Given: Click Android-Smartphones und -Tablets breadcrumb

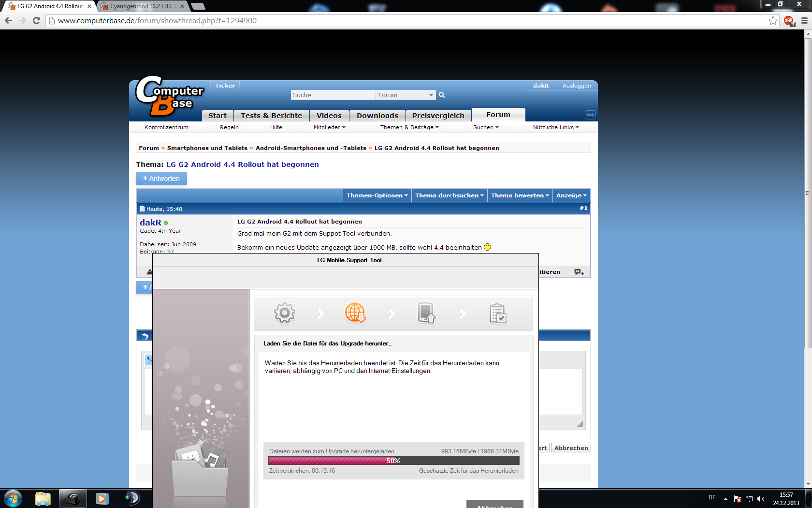Looking at the screenshot, I should [x=311, y=148].
